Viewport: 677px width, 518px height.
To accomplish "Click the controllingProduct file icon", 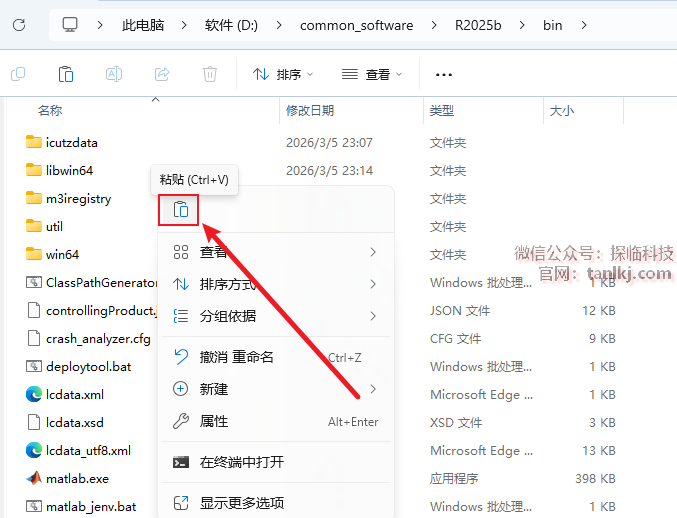I will click(34, 310).
